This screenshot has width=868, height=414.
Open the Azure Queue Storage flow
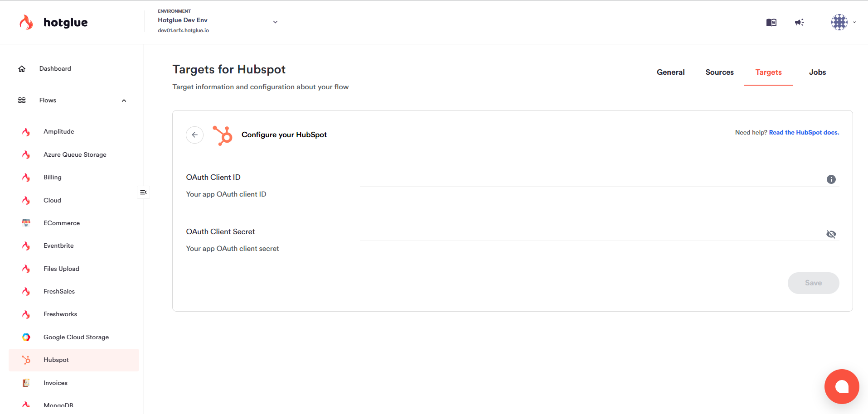pos(74,154)
